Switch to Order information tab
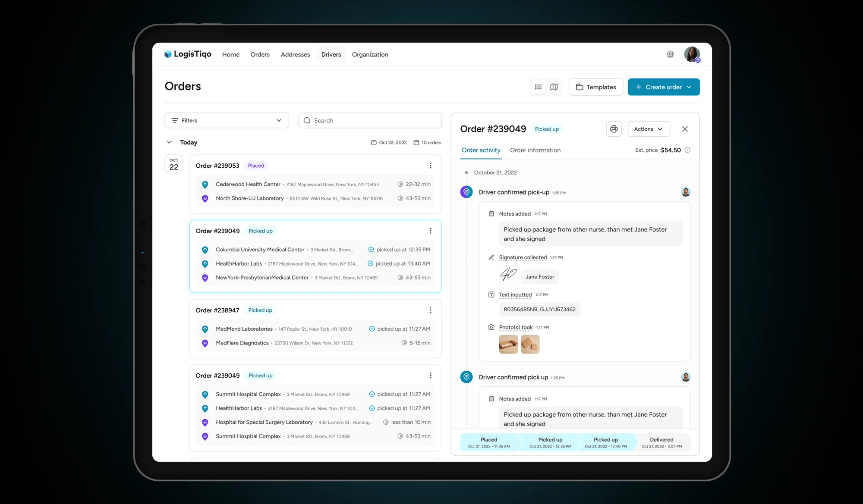The image size is (863, 504). [x=535, y=150]
